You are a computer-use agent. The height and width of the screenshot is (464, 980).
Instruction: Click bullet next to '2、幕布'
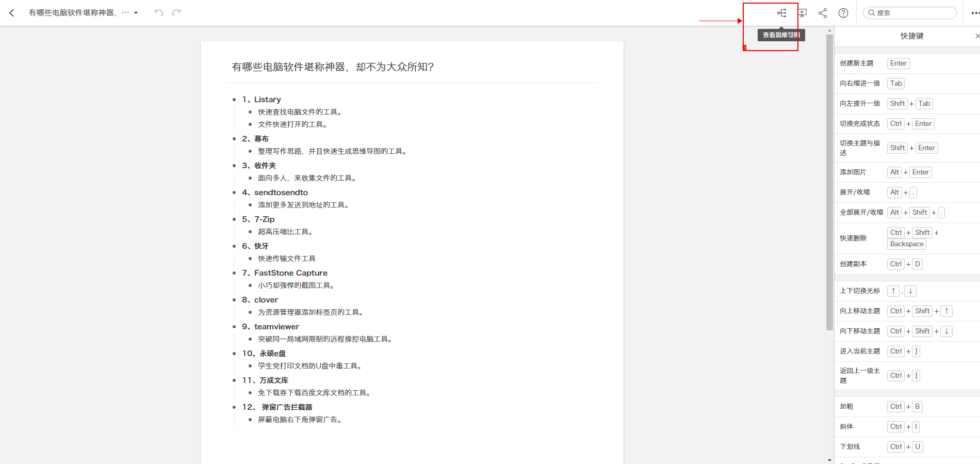tap(234, 139)
